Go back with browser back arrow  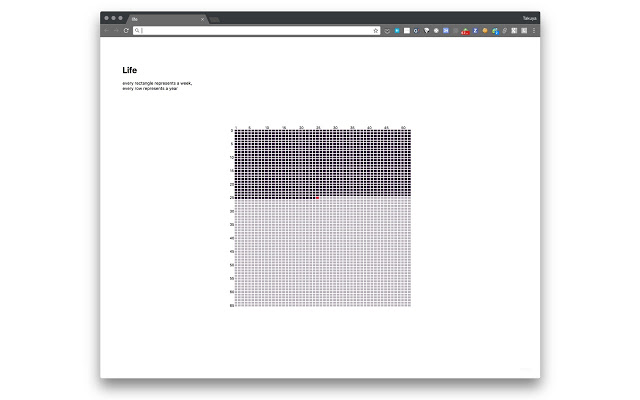pyautogui.click(x=108, y=31)
